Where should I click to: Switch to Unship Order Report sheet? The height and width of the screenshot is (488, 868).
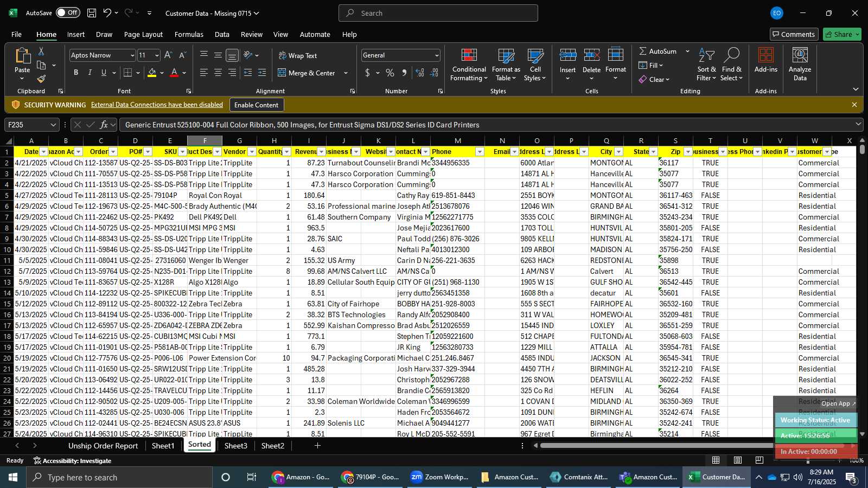(x=103, y=446)
